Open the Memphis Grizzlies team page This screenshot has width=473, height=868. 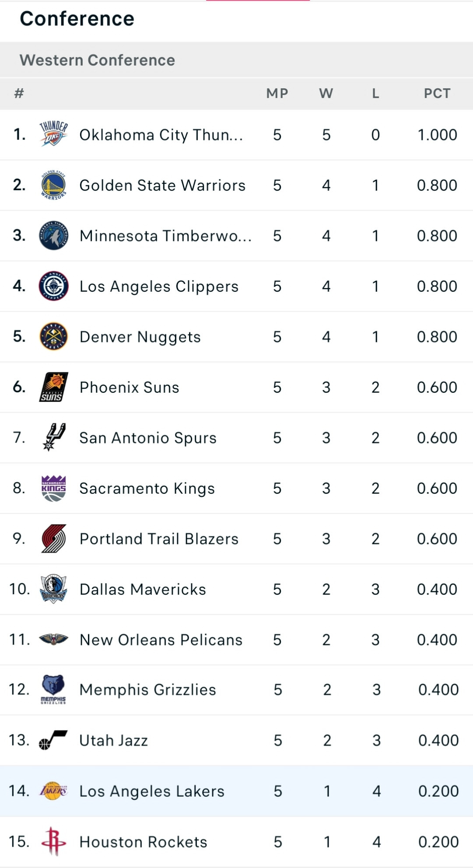(147, 690)
